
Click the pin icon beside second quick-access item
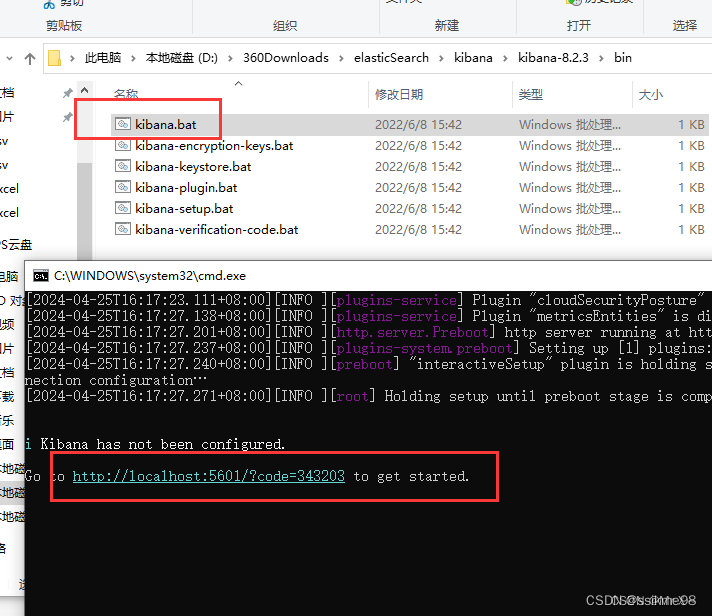[67, 117]
